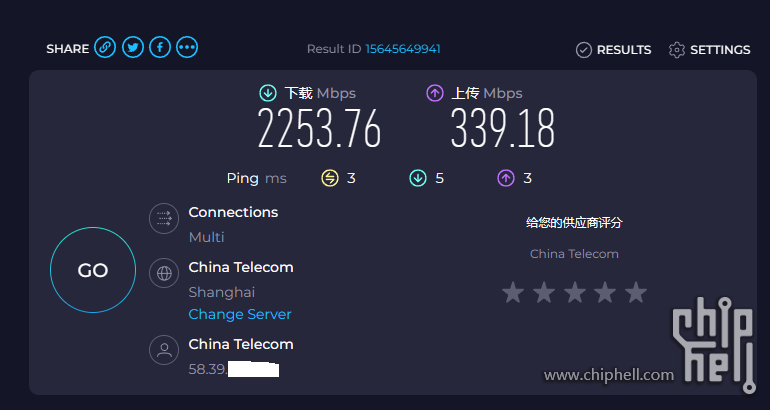Click the globe server icon
Image resolution: width=770 pixels, height=410 pixels.
click(x=164, y=273)
